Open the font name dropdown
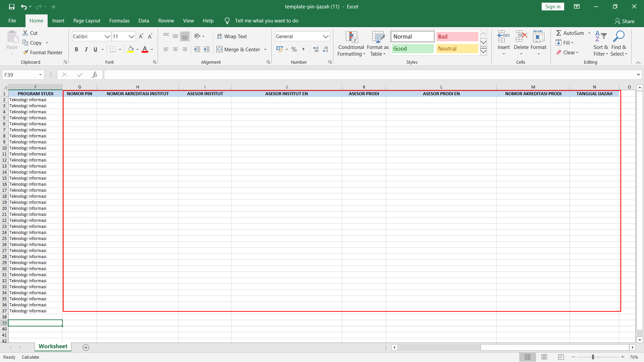 pos(107,37)
